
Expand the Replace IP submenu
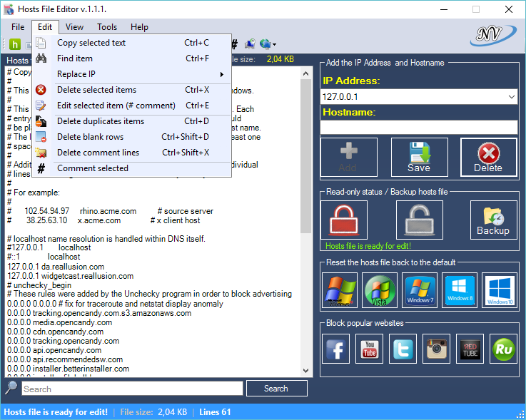pos(139,74)
